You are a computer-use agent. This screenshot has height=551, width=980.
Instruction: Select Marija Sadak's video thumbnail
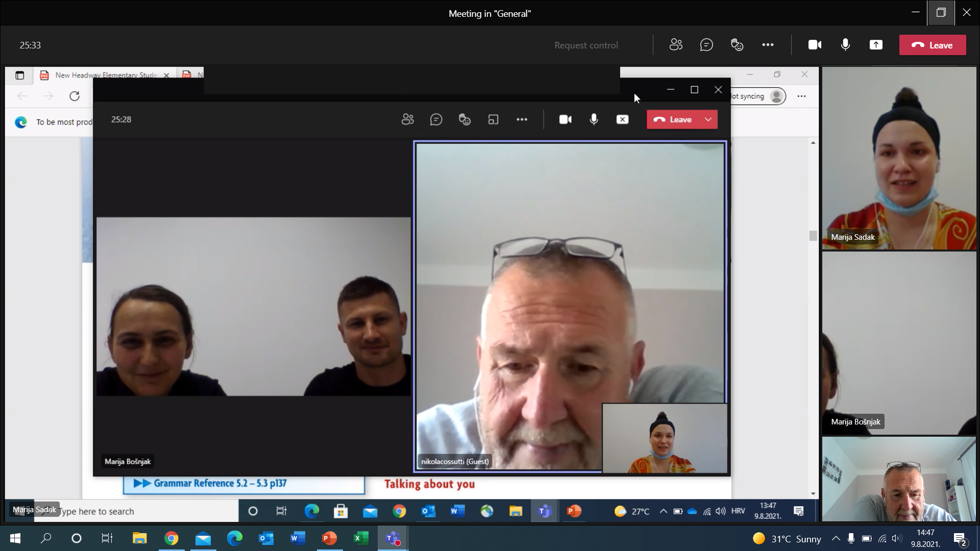(899, 158)
